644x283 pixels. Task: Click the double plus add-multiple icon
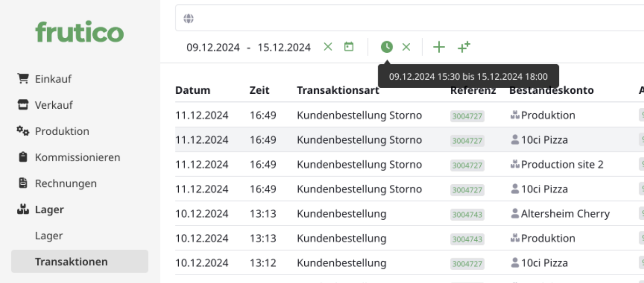(x=464, y=47)
